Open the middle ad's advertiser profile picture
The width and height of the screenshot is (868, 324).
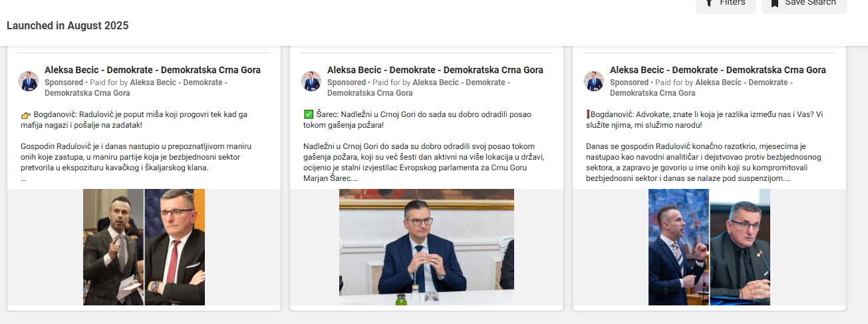[x=311, y=81]
